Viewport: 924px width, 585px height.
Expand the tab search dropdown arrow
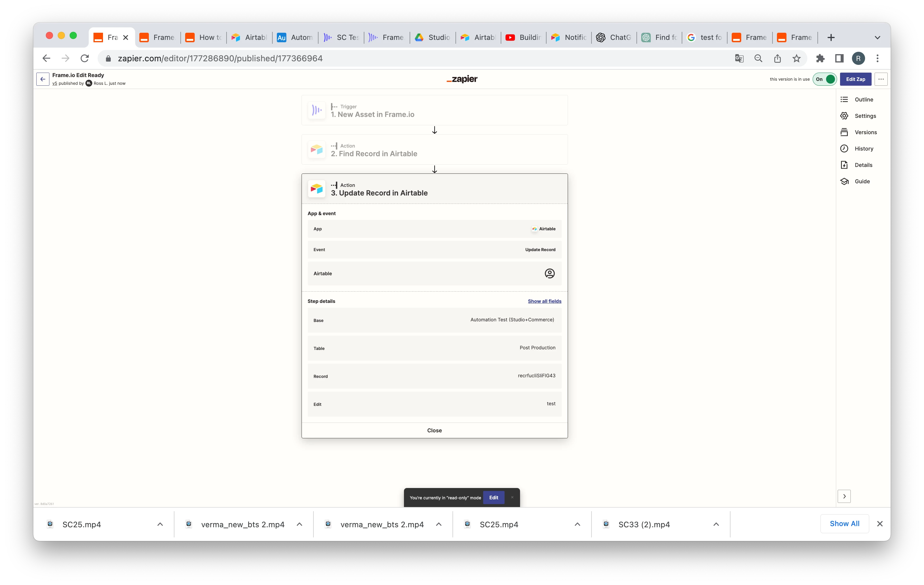coord(877,37)
